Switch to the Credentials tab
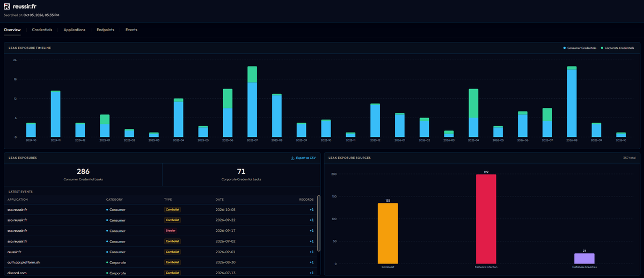This screenshot has height=278, width=644. point(42,30)
